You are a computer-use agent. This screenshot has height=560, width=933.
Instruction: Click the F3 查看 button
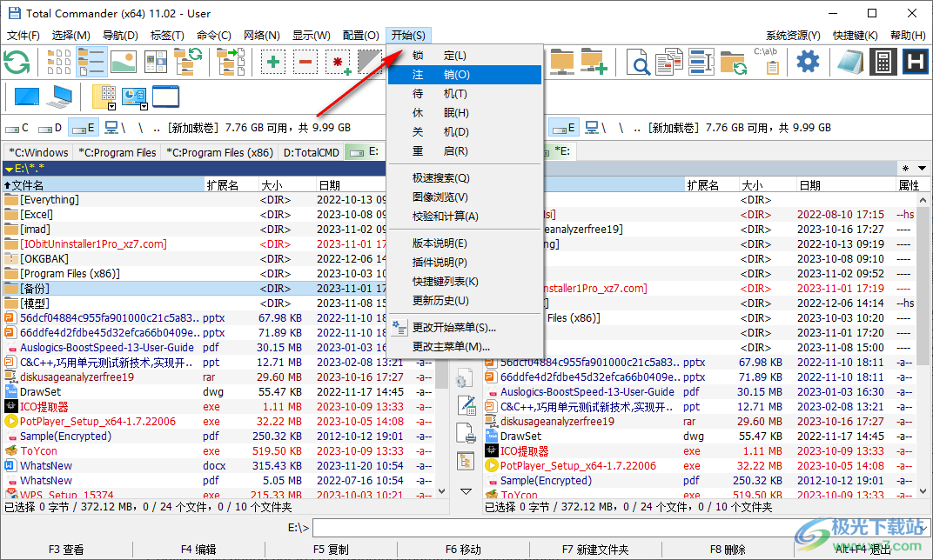(x=66, y=550)
